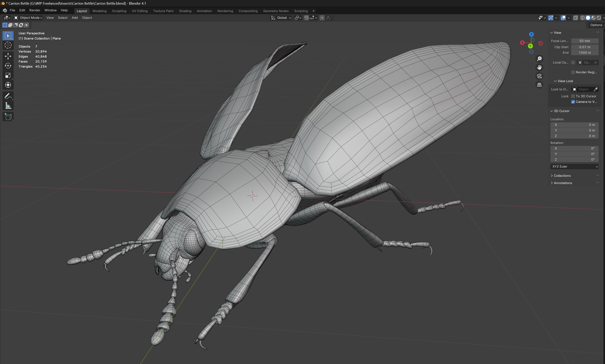The image size is (605, 364).
Task: Open XYZ Euler rotation mode dropdown
Action: coord(574,167)
